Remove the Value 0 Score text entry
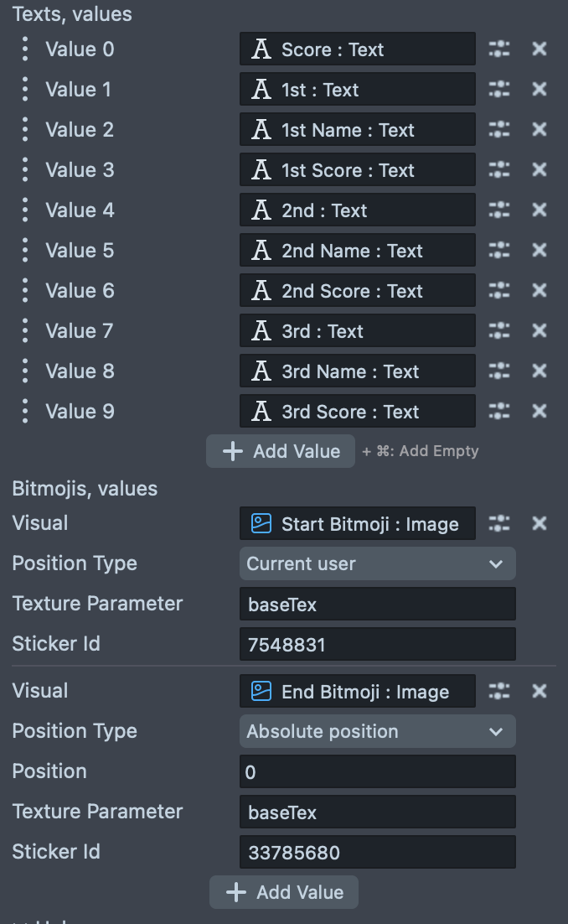 [540, 49]
